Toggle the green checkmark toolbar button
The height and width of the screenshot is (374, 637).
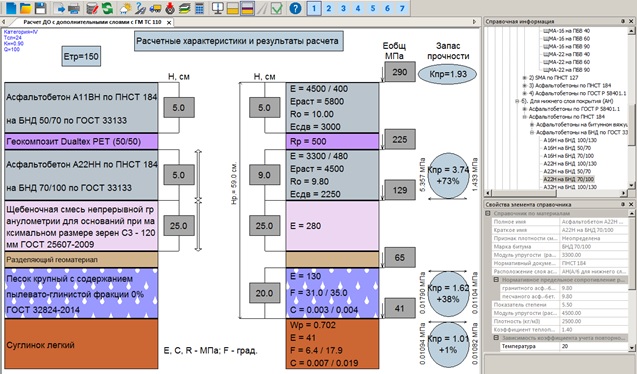[x=277, y=8]
